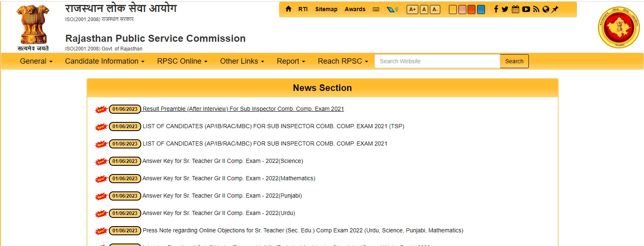Open the YouTube icon link
Image resolution: width=644 pixels, height=246 pixels.
(526, 9)
